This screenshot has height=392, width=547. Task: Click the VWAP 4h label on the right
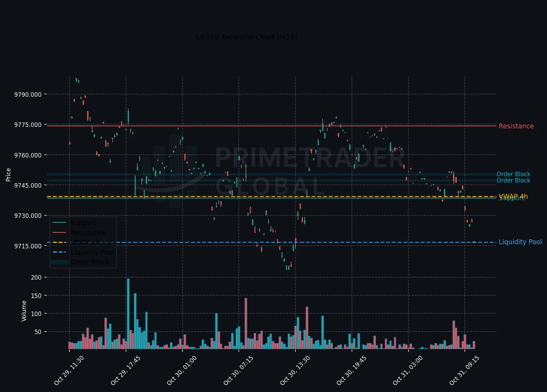click(x=513, y=196)
